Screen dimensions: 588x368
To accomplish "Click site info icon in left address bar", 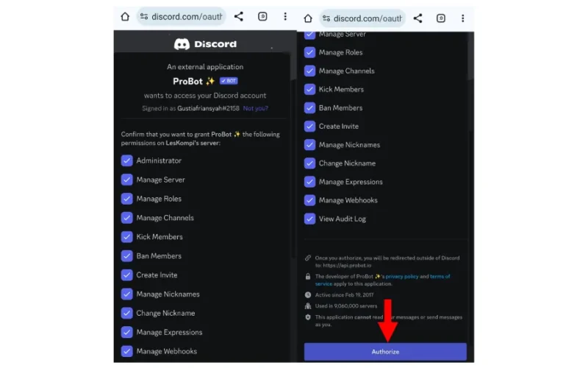I will tap(143, 16).
